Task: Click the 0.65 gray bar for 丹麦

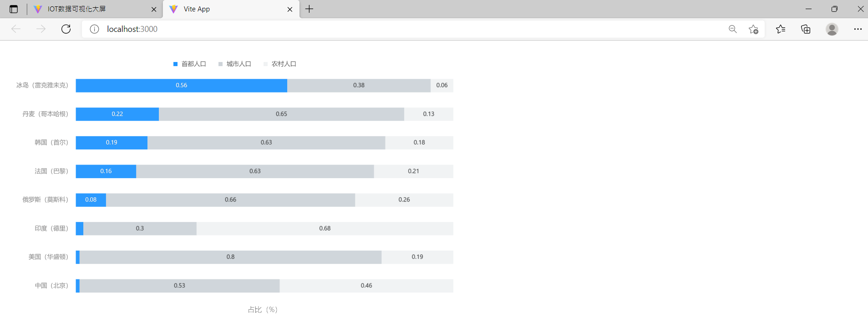Action: click(281, 114)
